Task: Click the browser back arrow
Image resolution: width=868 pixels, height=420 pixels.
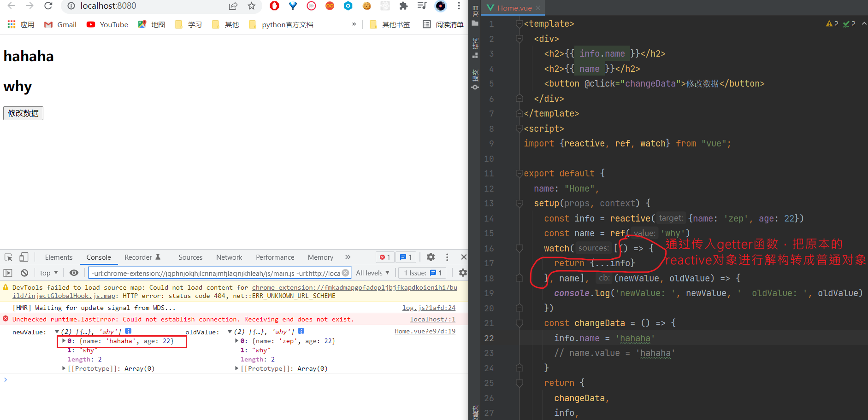Action: click(x=12, y=6)
